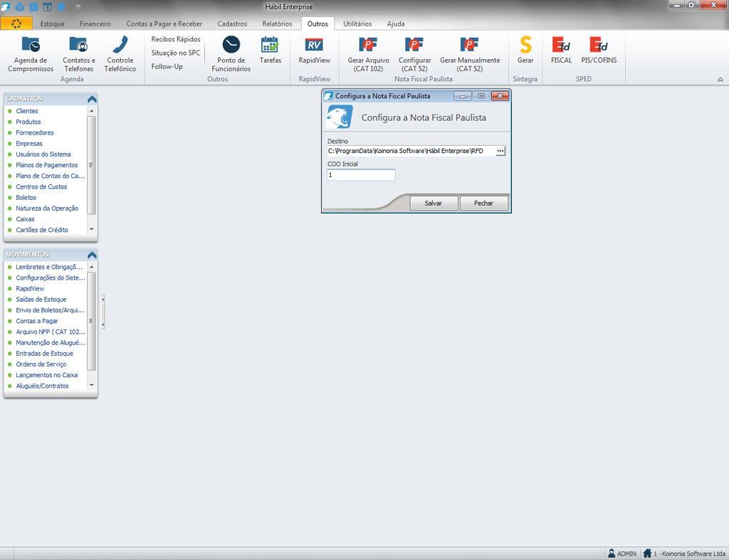729x560 pixels.
Task: Select Lançamentos no Caixa
Action: 47,375
